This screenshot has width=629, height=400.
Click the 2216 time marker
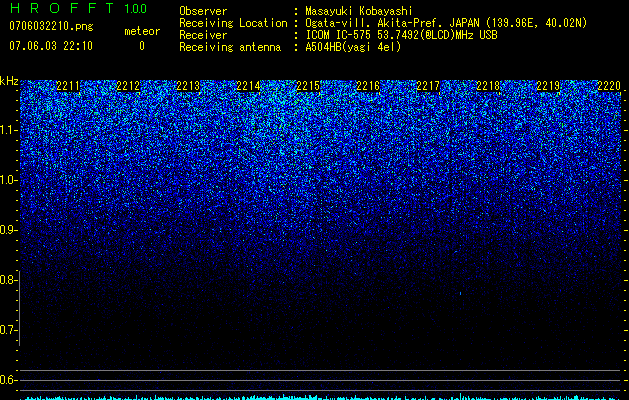tap(368, 86)
